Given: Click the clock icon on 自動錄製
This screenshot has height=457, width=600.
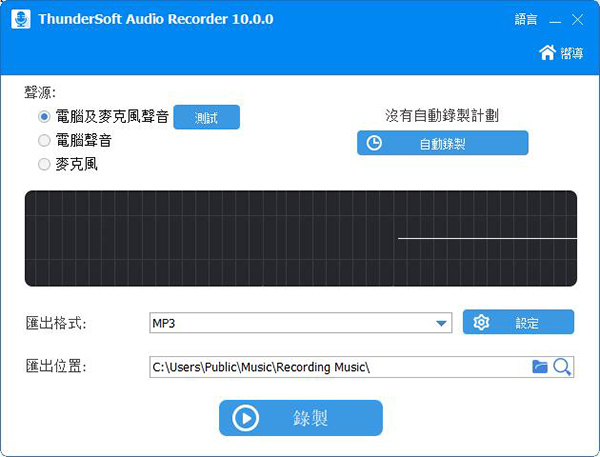Looking at the screenshot, I should point(374,143).
